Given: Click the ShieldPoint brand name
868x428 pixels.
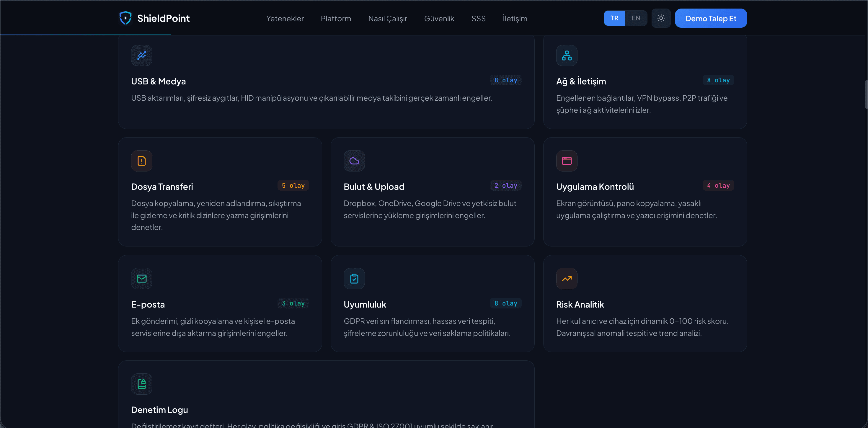Looking at the screenshot, I should (x=164, y=18).
